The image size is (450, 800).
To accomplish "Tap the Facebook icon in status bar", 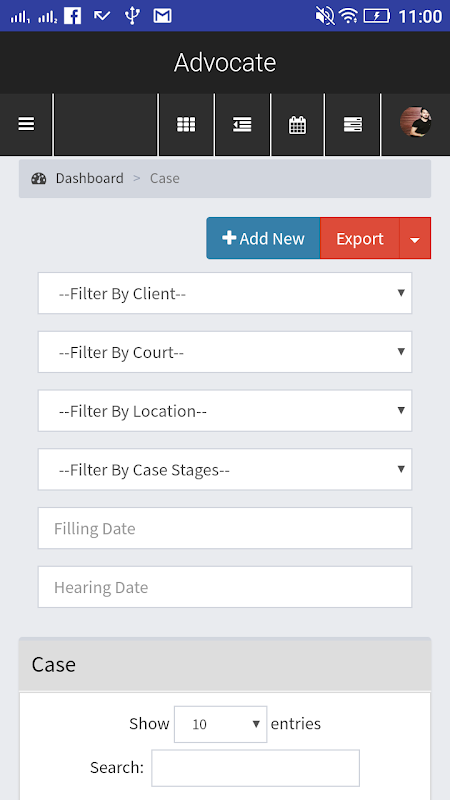I will tap(73, 16).
